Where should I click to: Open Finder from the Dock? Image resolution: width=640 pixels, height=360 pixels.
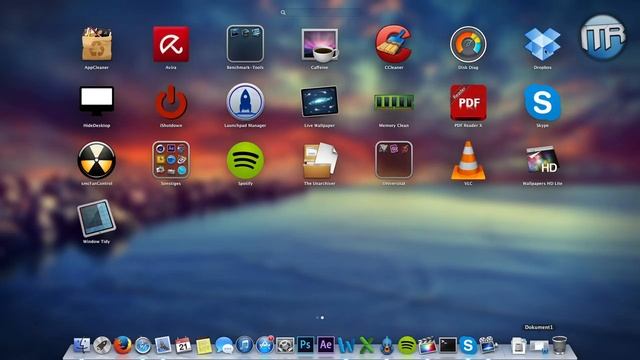click(82, 345)
